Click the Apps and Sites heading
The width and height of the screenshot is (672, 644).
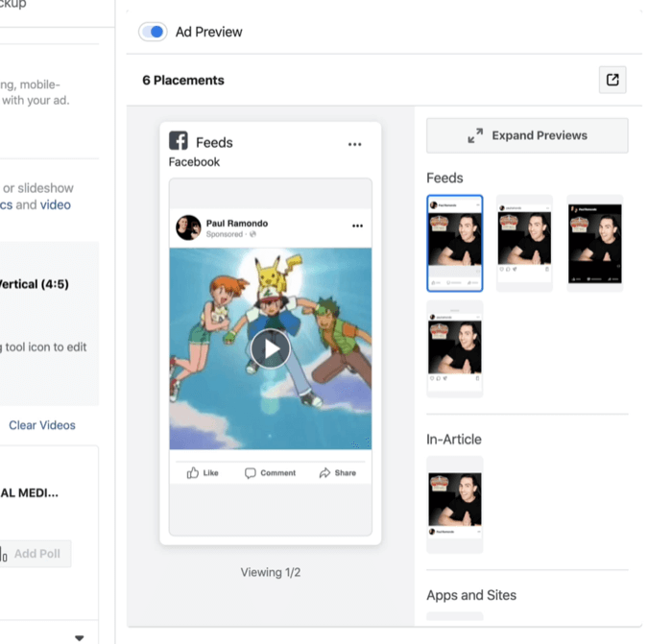coord(471,595)
